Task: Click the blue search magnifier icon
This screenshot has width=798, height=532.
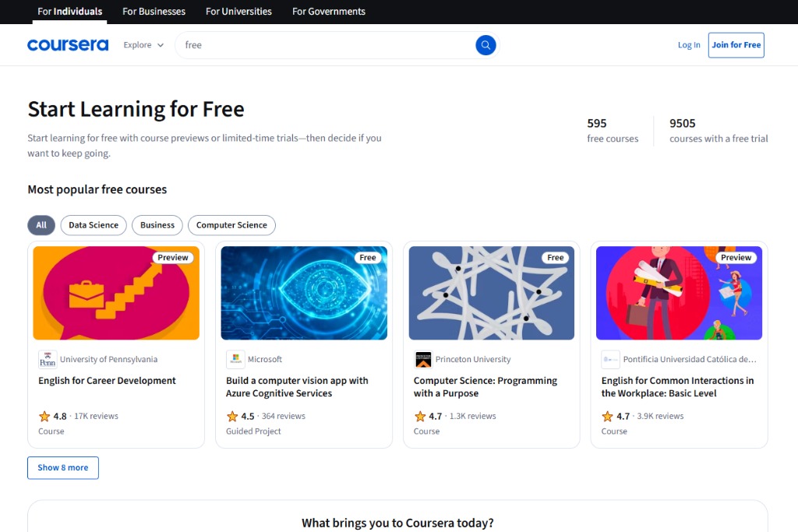Action: coord(486,45)
